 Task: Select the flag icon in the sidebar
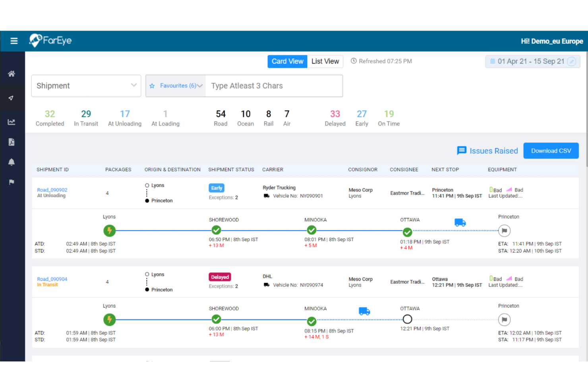(12, 182)
